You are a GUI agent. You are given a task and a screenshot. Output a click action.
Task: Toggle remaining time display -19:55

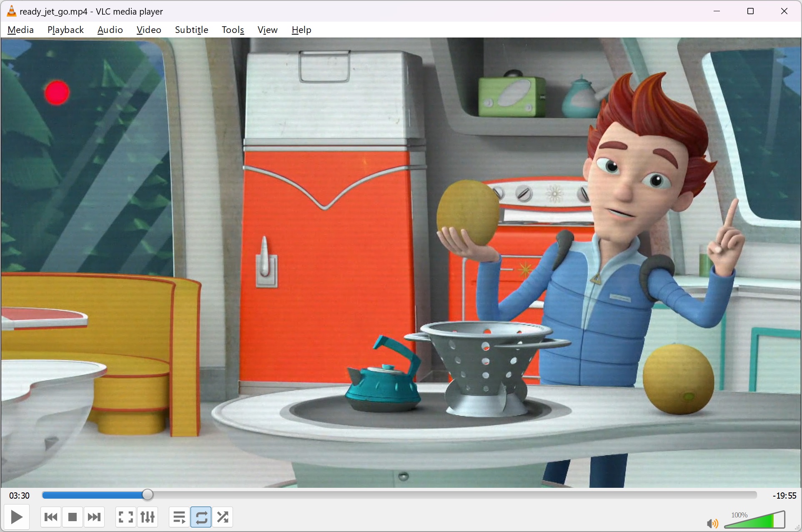click(x=784, y=496)
